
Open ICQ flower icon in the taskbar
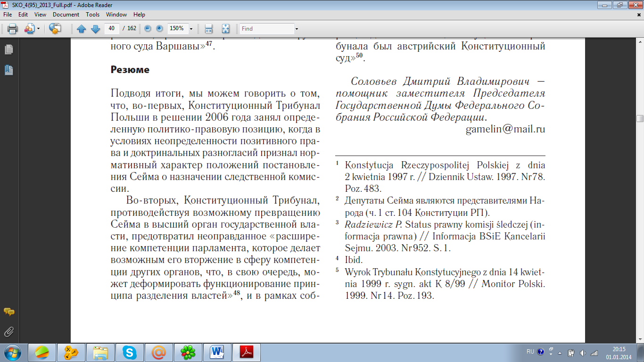point(188,352)
